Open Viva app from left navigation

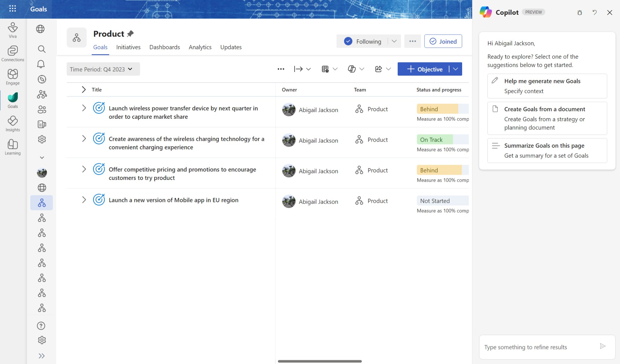tap(13, 30)
